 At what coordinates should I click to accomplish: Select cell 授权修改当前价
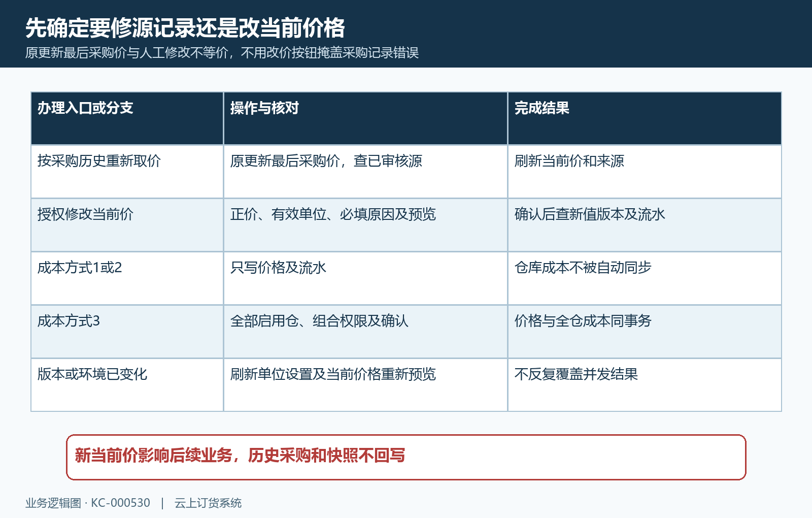pyautogui.click(x=127, y=225)
